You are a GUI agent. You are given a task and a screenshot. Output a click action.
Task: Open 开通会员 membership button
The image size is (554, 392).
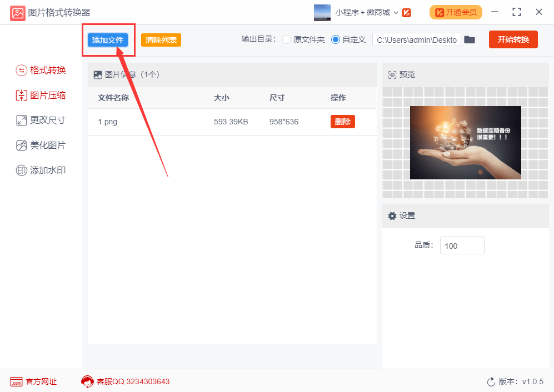click(x=456, y=13)
